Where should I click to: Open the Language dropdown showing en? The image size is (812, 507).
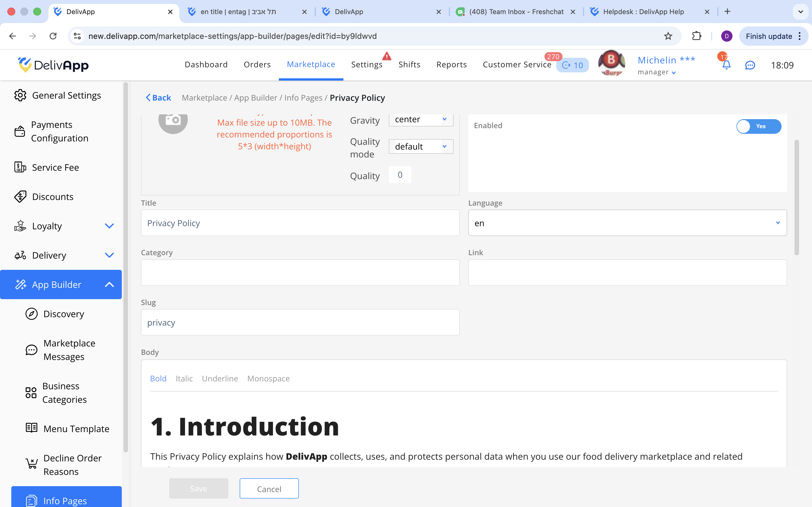pos(627,223)
